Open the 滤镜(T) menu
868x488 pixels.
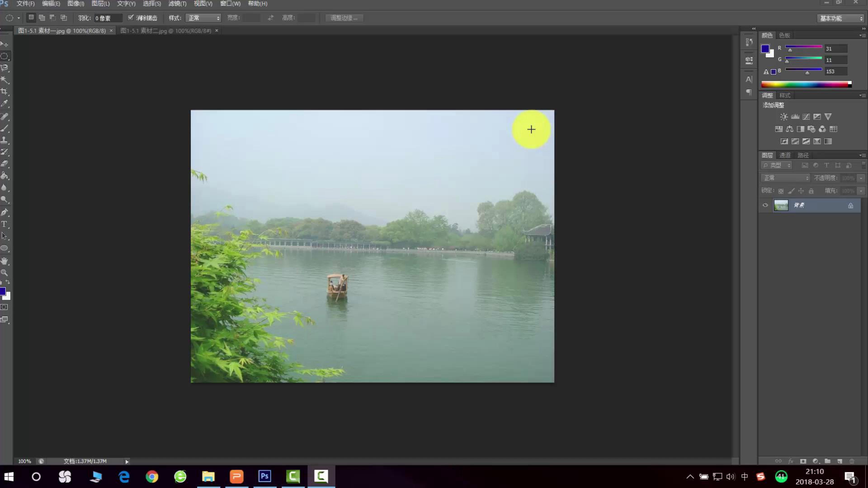pos(177,4)
